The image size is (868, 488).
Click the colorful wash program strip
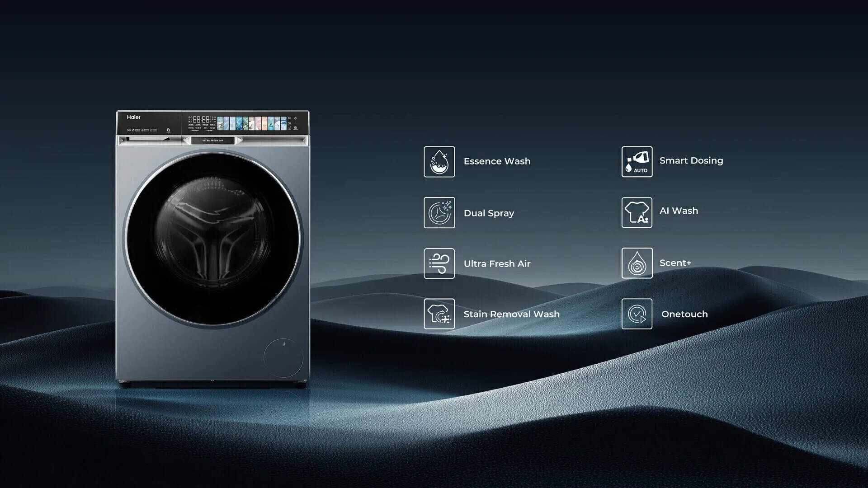(252, 123)
